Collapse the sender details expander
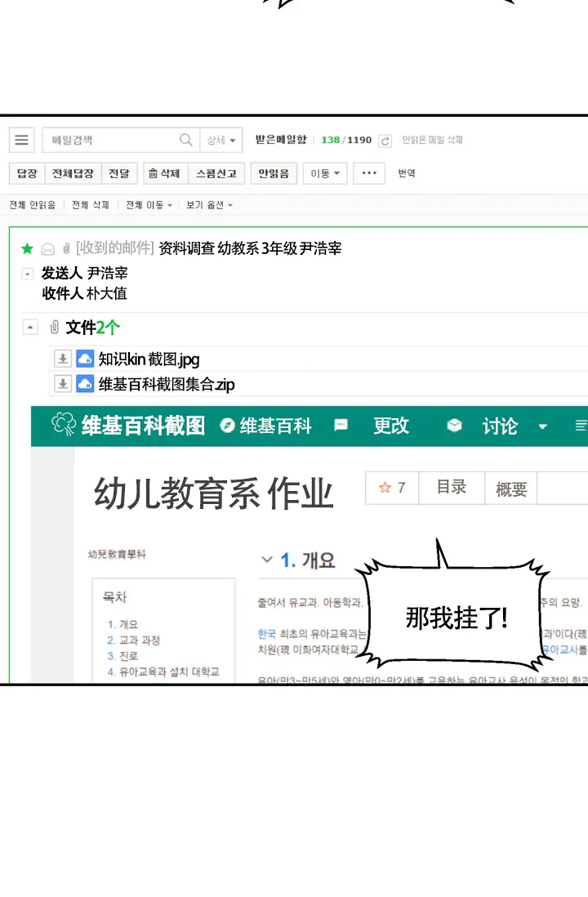Image resolution: width=588 pixels, height=897 pixels. (27, 274)
